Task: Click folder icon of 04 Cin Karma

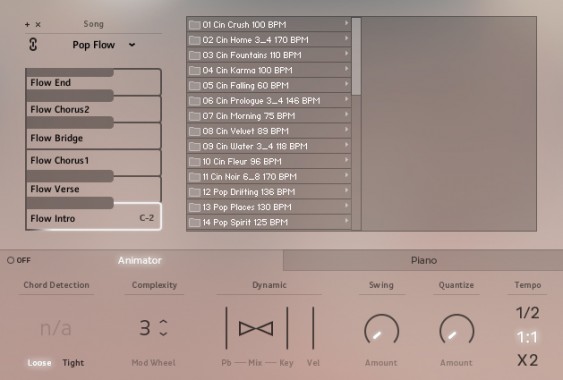Action: pos(195,70)
